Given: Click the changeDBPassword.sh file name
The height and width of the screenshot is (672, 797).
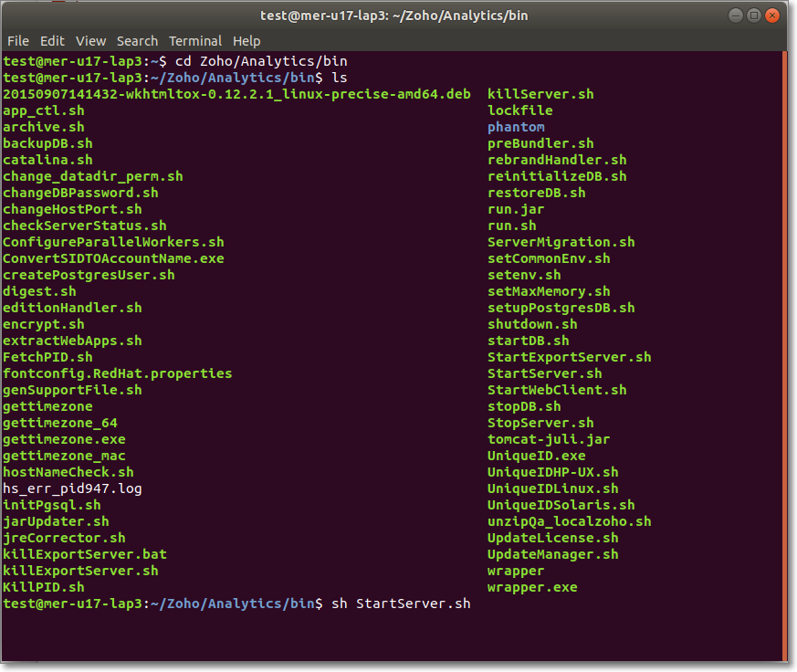Looking at the screenshot, I should coord(80,193).
